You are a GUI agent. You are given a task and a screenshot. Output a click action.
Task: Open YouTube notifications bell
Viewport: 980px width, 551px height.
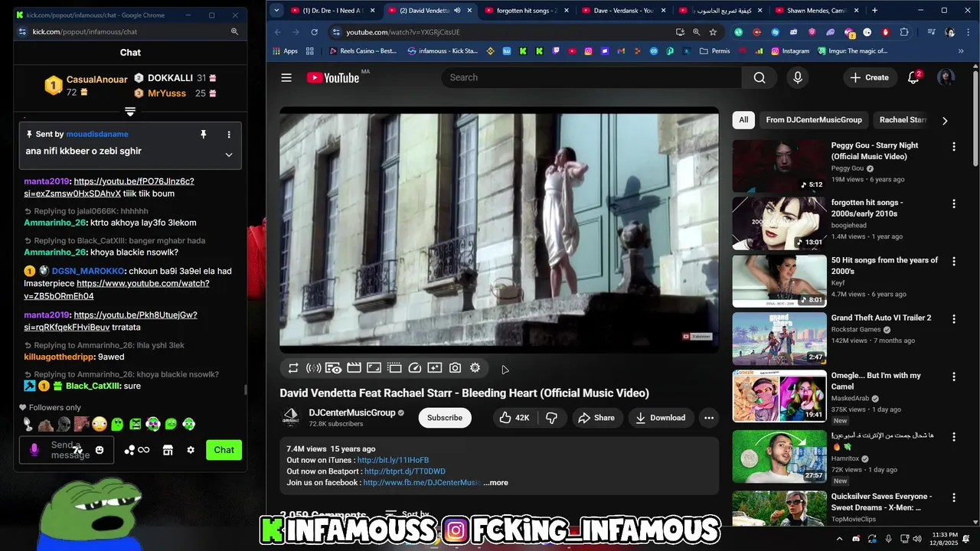point(913,77)
